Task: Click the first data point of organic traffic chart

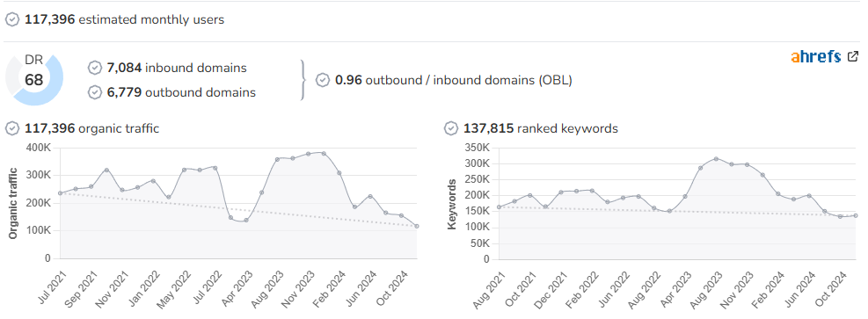Action: point(60,193)
